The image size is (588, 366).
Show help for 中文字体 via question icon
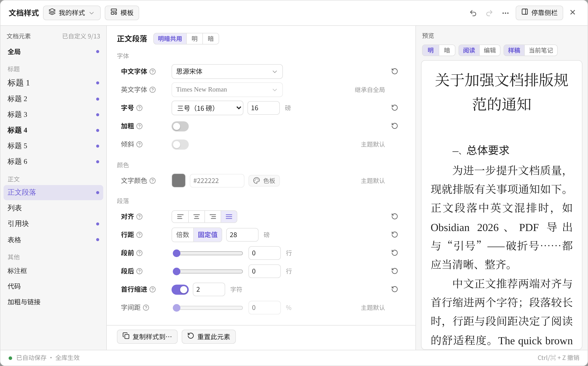[153, 72]
